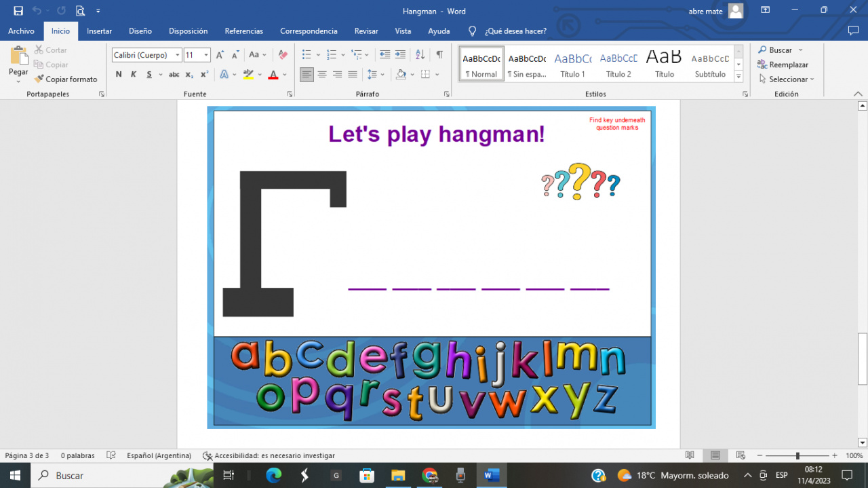Click the strikethrough (abc) icon
868x488 pixels.
pyautogui.click(x=174, y=74)
